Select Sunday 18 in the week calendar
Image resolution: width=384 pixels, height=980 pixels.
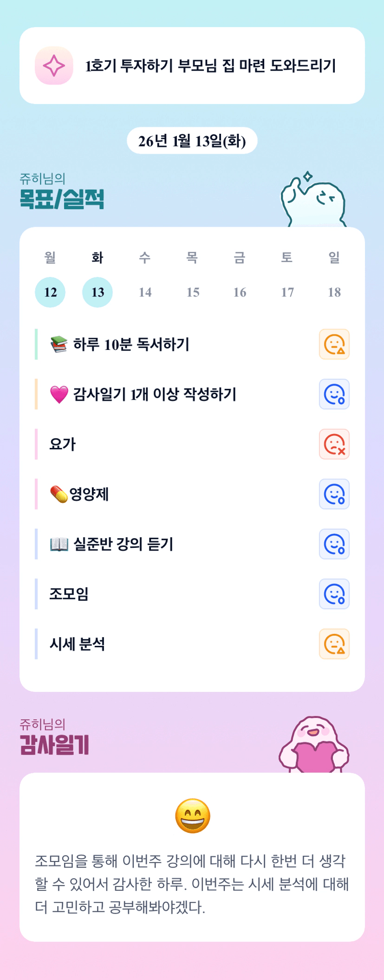334,292
